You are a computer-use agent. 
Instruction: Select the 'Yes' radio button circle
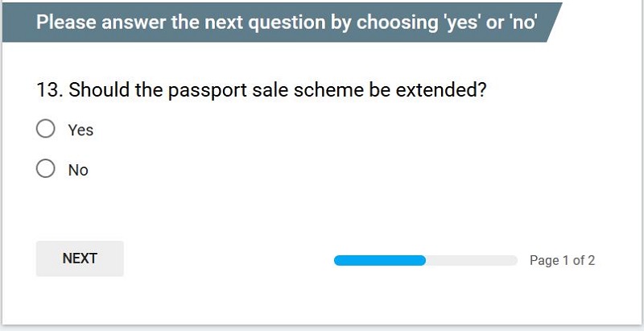coord(46,129)
